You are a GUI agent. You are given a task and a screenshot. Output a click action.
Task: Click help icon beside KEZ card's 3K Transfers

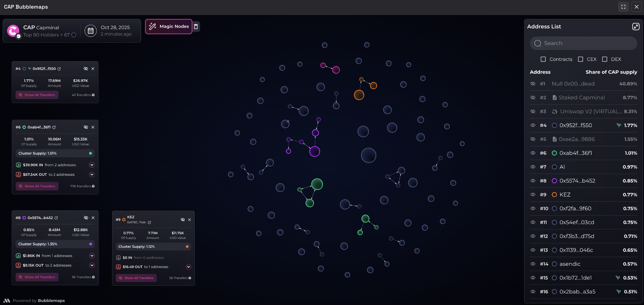(190, 278)
